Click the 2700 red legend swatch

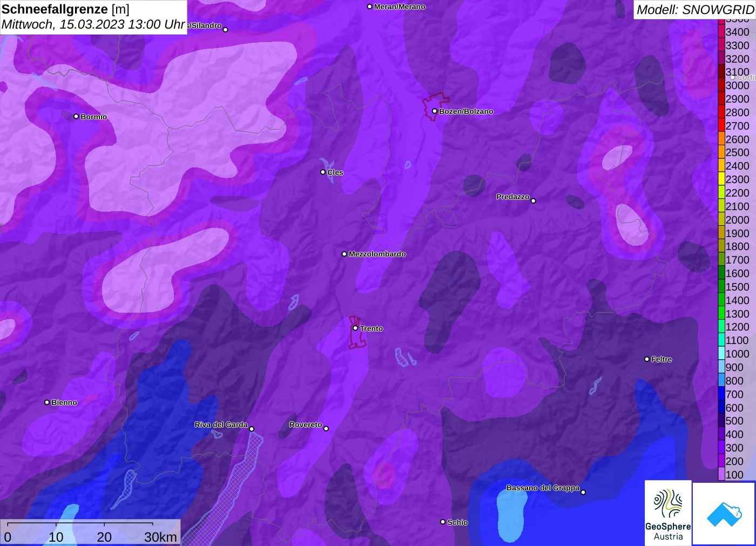(x=721, y=126)
